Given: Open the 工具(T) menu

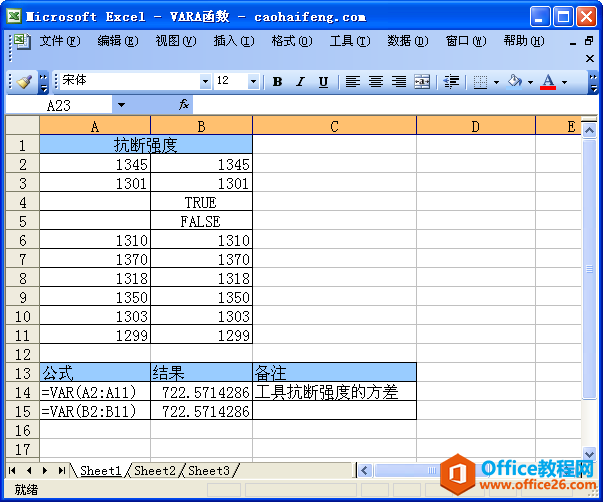Looking at the screenshot, I should (350, 41).
